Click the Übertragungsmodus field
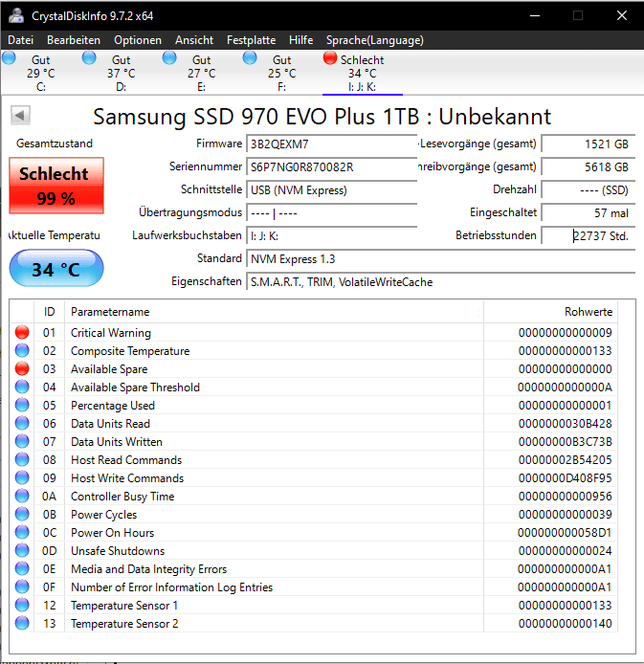 (331, 212)
